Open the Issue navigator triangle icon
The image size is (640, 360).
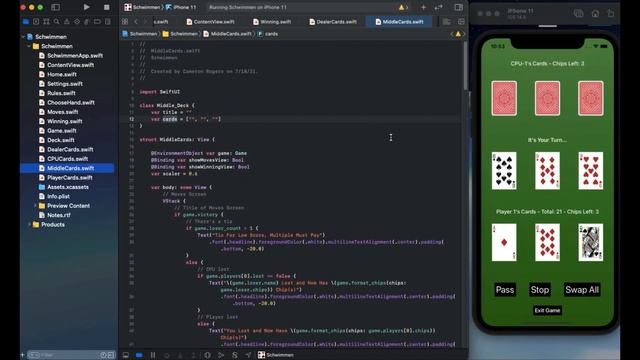67,22
